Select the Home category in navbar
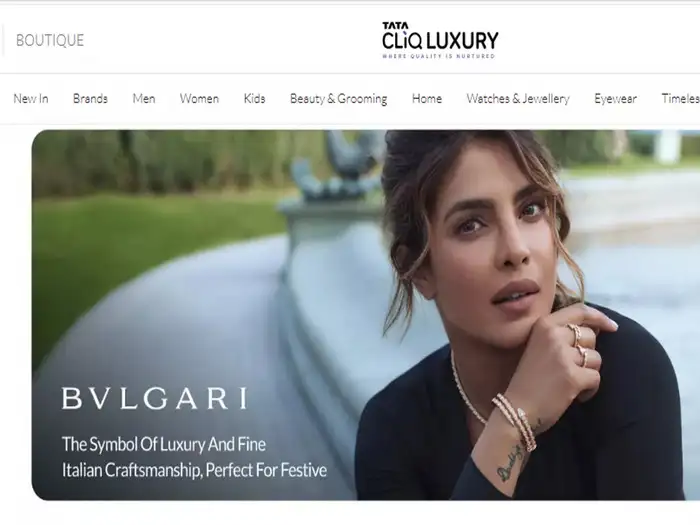700x525 pixels. [x=427, y=98]
